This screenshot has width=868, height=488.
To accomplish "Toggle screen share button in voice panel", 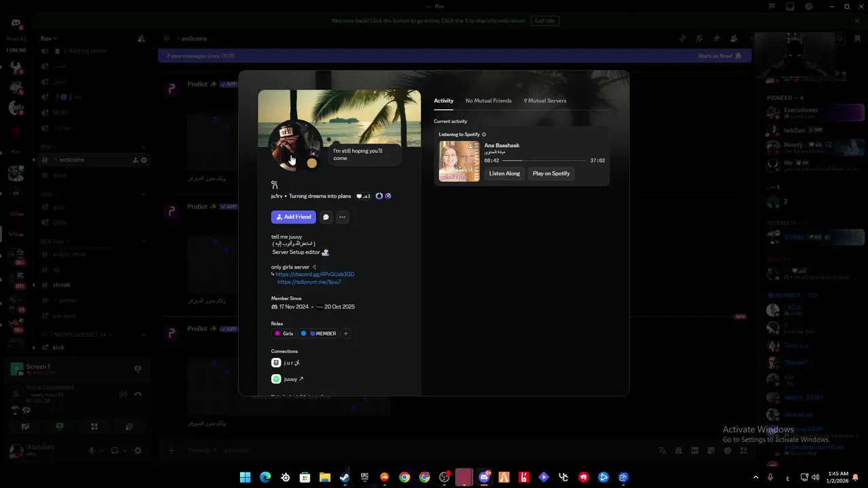I will click(60, 427).
